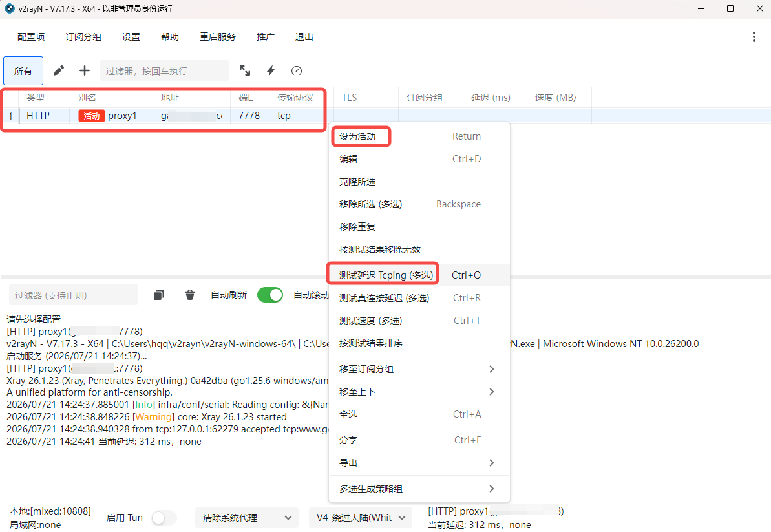Viewport: 771px width, 532px height.
Task: Select the 所有 group tab
Action: tap(23, 71)
